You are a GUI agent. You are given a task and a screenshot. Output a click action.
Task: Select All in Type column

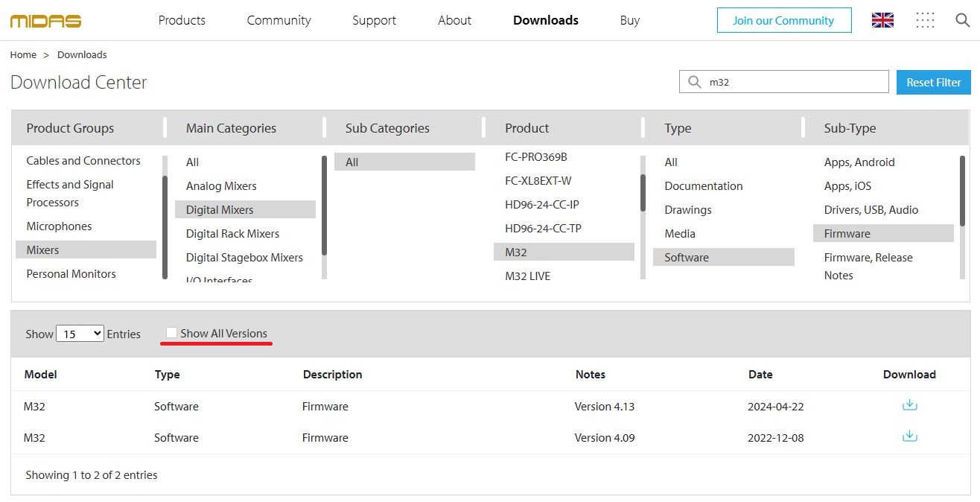671,162
